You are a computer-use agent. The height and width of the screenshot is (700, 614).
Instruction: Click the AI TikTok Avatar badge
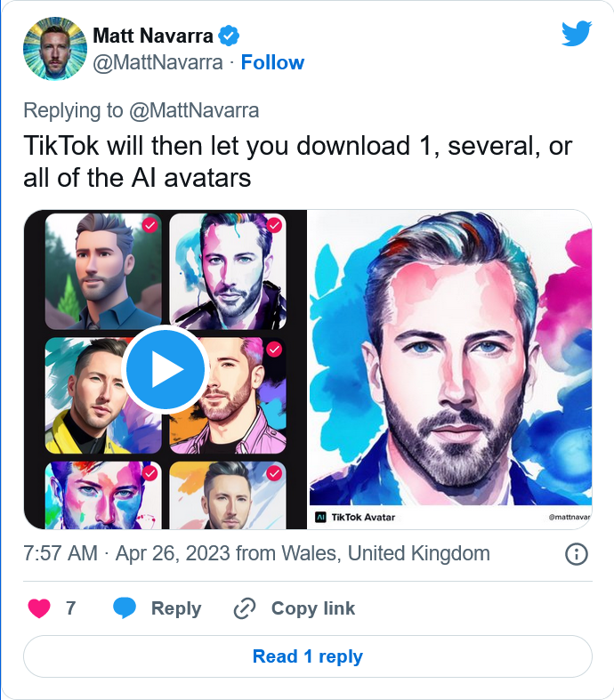355,517
